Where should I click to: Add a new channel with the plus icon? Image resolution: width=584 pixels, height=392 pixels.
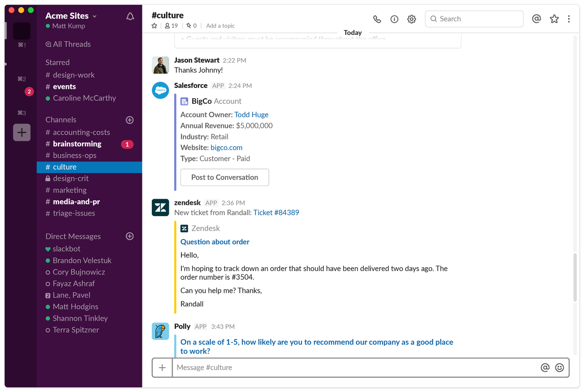click(x=129, y=119)
